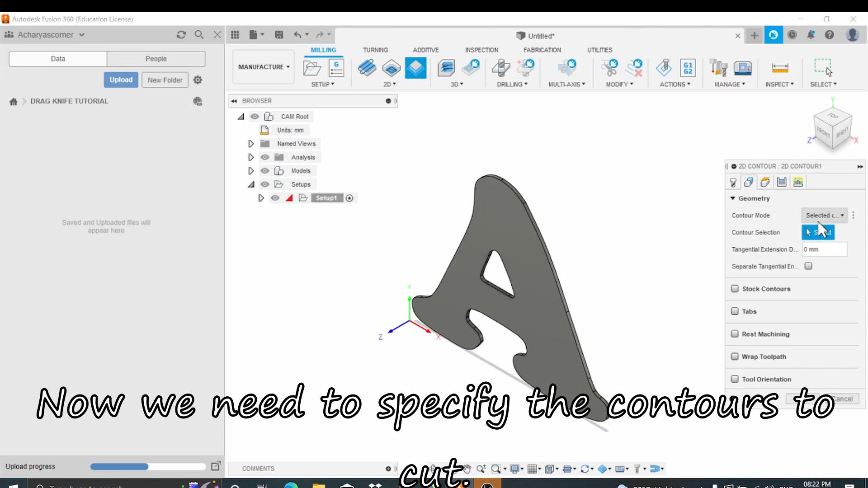
Task: Open the Help question mark icon
Action: (830, 35)
